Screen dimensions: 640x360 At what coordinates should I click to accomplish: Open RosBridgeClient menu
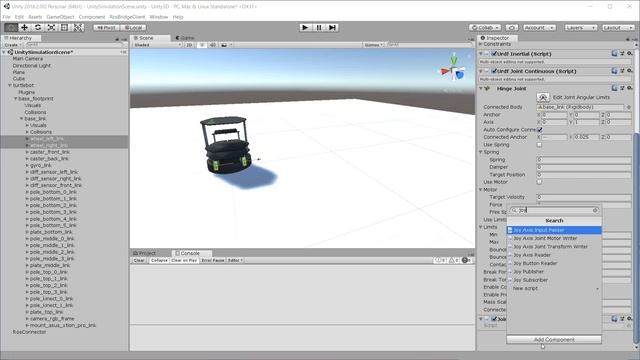pos(127,17)
